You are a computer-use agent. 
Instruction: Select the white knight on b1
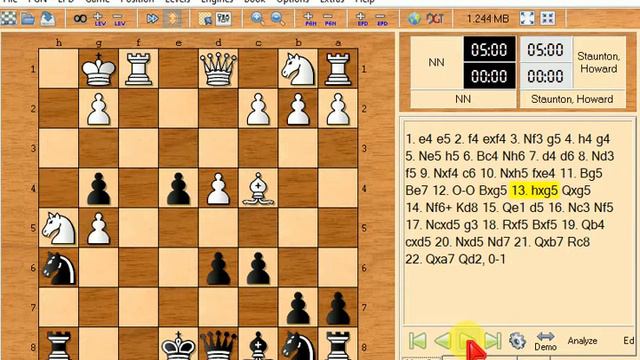(298, 69)
